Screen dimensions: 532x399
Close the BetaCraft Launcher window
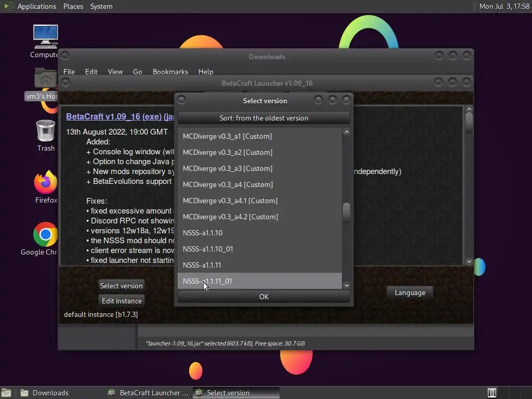466,82
